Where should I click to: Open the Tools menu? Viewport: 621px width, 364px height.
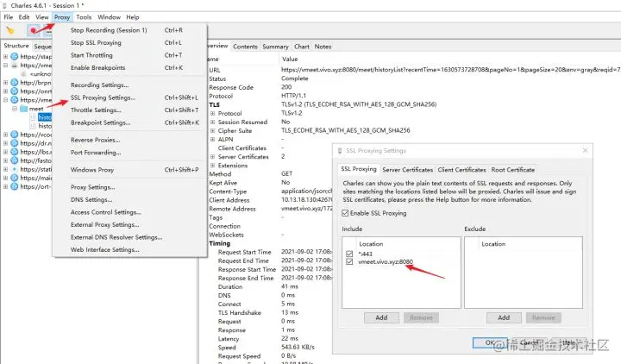coord(84,17)
